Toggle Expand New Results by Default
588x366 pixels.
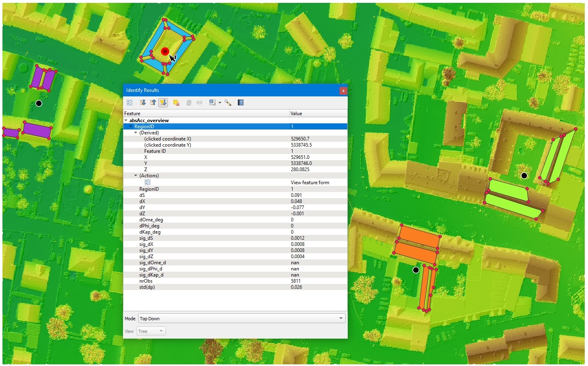tap(163, 103)
